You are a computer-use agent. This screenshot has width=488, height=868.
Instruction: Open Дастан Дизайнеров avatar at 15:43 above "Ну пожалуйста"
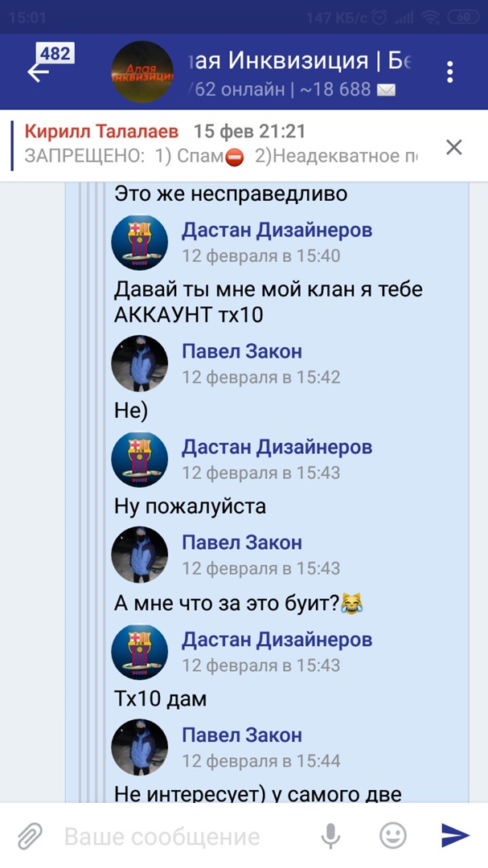click(140, 459)
